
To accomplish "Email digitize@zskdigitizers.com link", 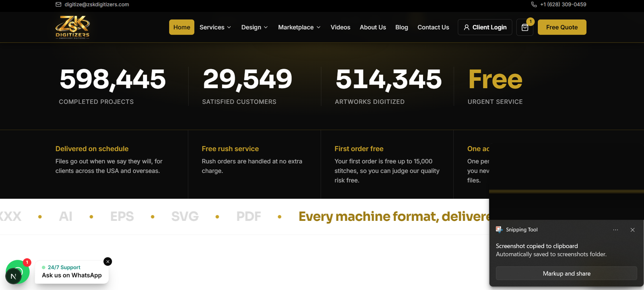I will (x=97, y=4).
